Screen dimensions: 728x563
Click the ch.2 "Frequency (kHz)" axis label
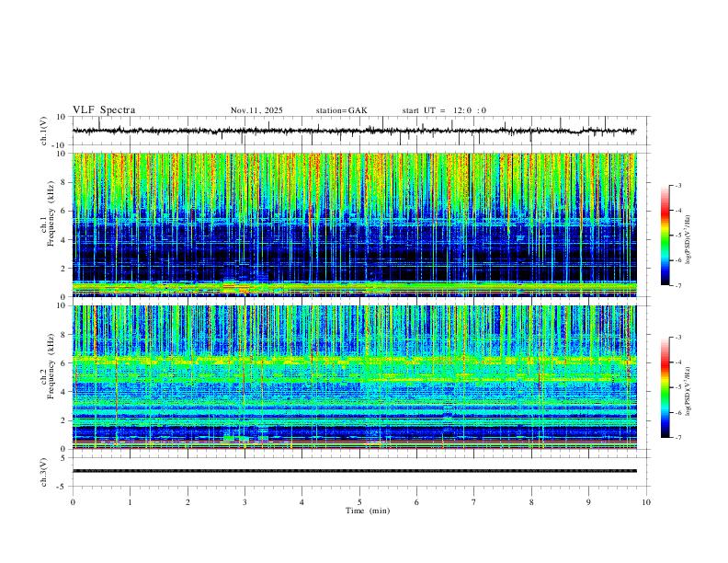coord(51,366)
